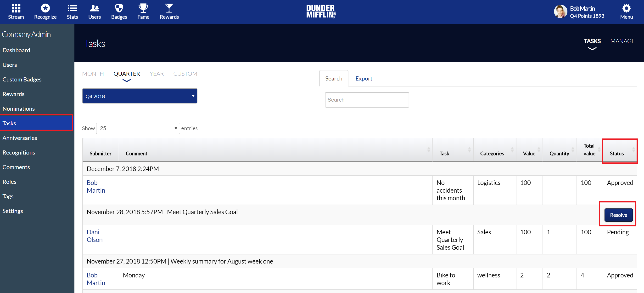Switch to the MONTH period tab
The image size is (644, 293).
(93, 74)
